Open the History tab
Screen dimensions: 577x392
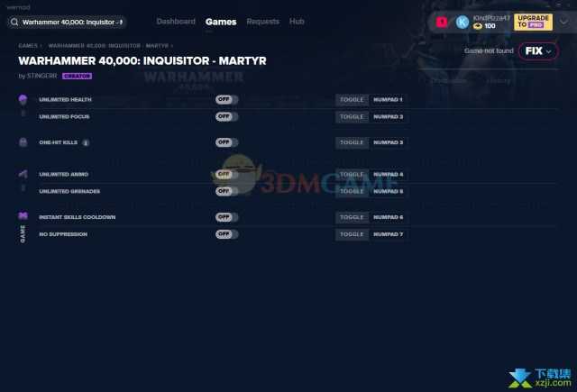click(x=499, y=81)
